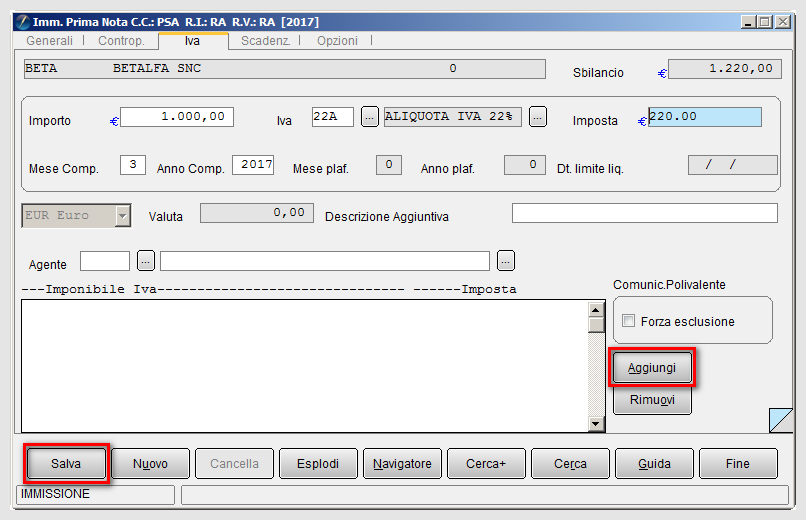The width and height of the screenshot is (806, 520).
Task: Click scroll down arrow of Imponibile list
Action: point(596,424)
